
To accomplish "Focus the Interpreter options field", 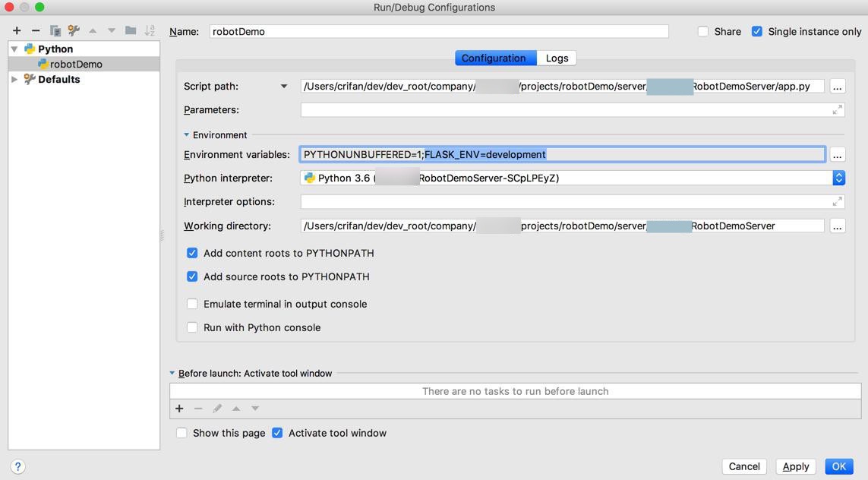I will tap(573, 202).
